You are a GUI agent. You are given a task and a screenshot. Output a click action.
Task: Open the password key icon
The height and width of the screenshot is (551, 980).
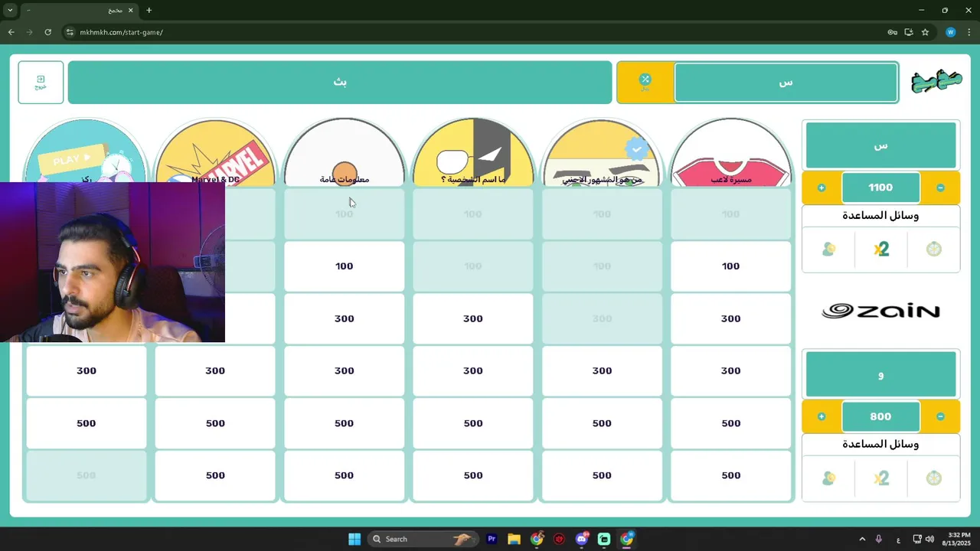(x=892, y=32)
